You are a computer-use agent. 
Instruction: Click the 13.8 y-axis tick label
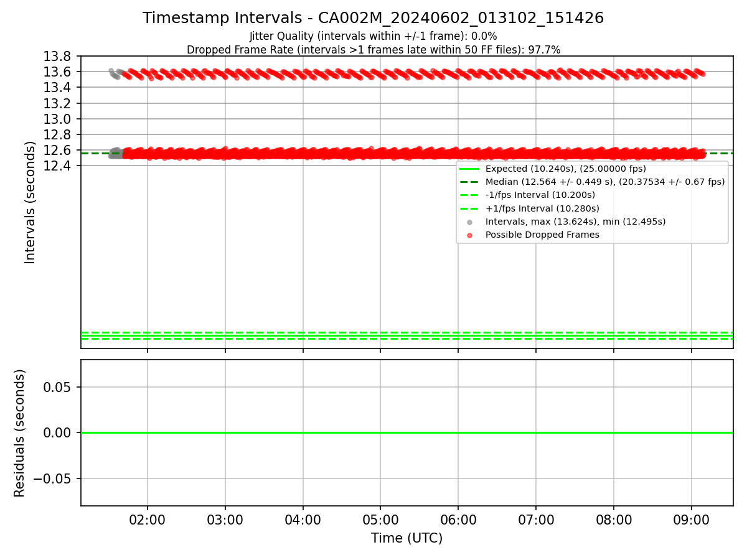(56, 57)
